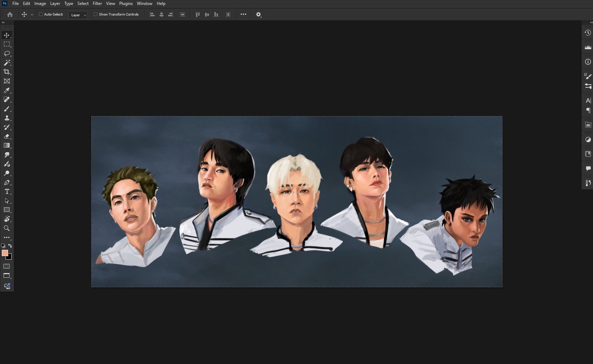The height and width of the screenshot is (364, 593).
Task: Click the black background color swatch
Action: tap(9, 257)
